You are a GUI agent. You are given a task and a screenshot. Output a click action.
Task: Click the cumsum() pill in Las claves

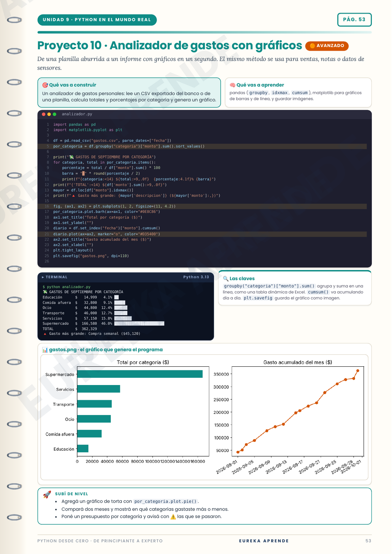[x=318, y=292]
